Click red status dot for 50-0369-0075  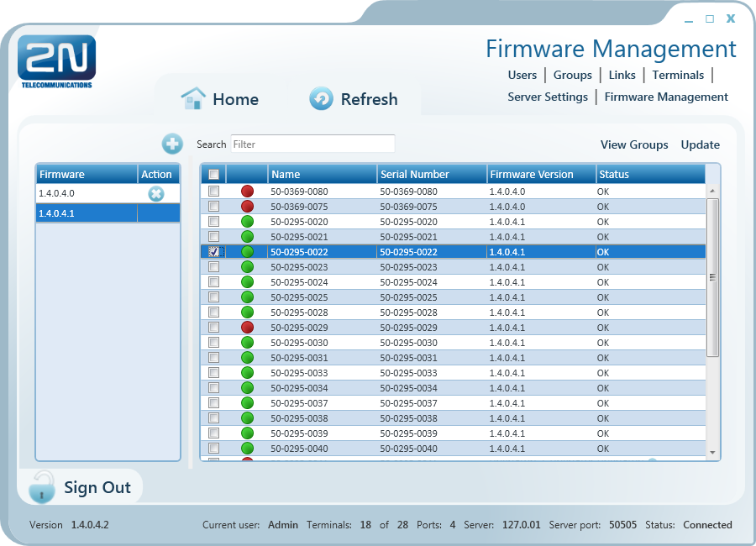pos(247,207)
